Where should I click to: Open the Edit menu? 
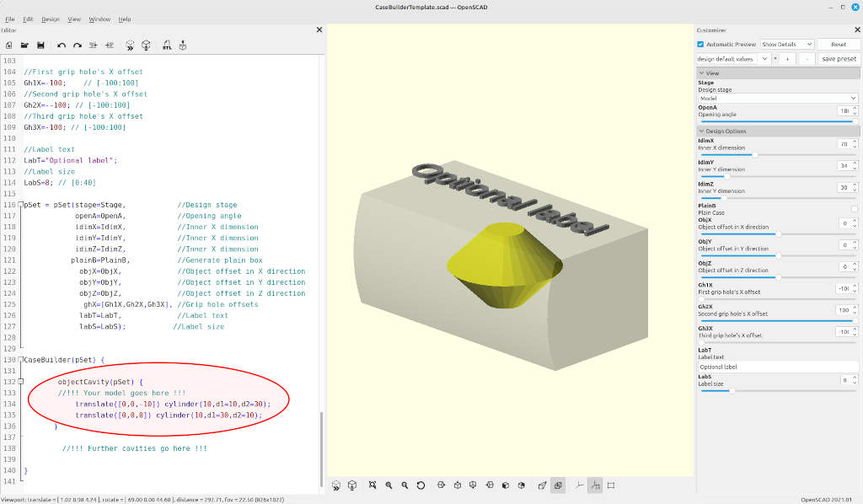coord(28,19)
